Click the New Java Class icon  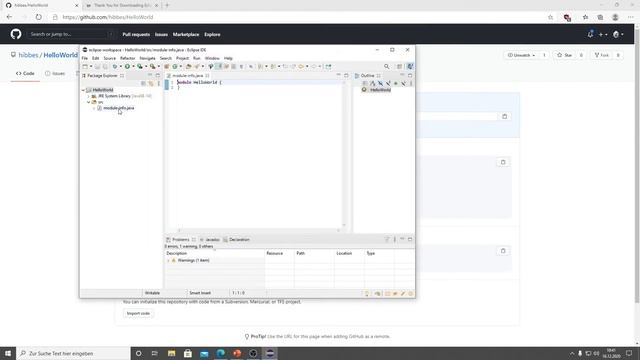(x=174, y=66)
